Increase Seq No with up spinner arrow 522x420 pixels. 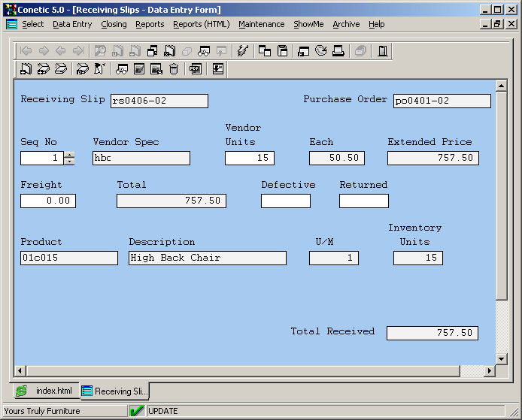[69, 155]
